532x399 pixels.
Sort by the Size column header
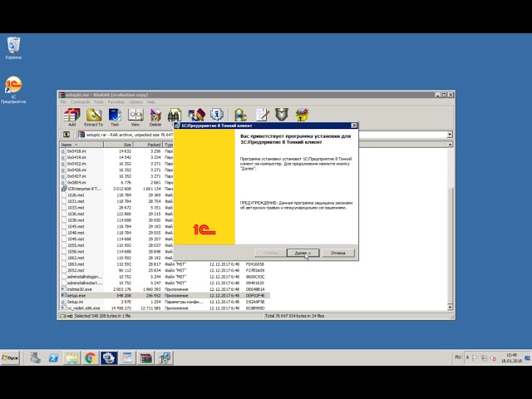[x=118, y=145]
